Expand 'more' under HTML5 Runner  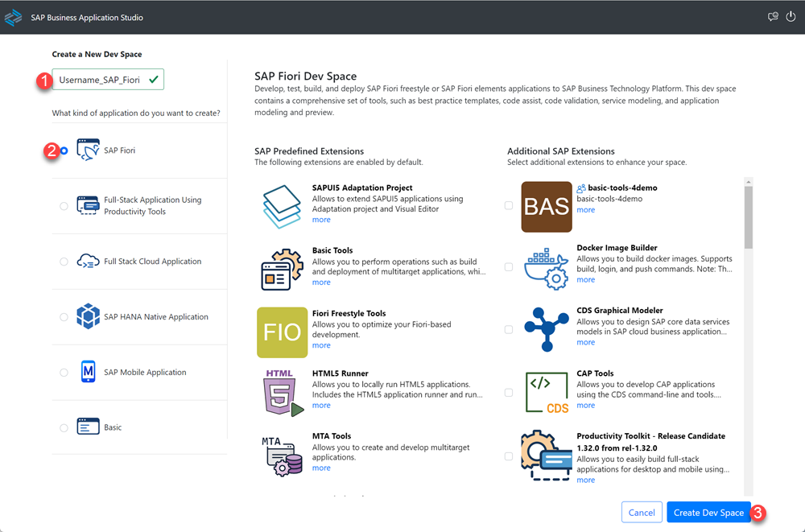click(321, 406)
